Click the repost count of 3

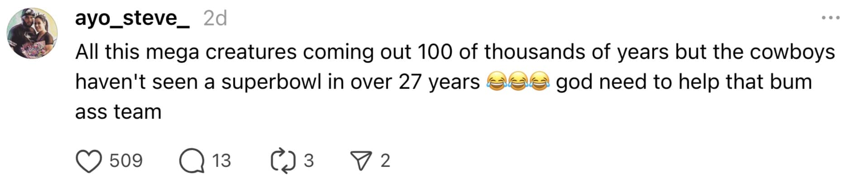point(309,161)
